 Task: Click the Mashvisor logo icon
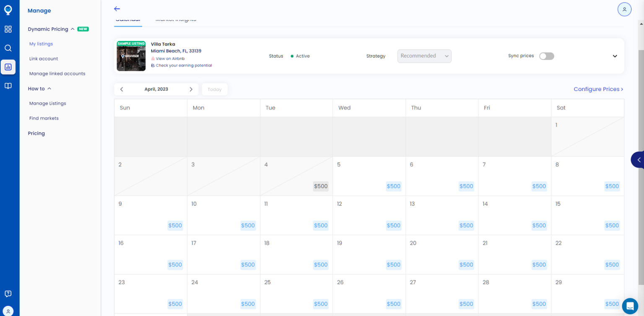point(8,10)
